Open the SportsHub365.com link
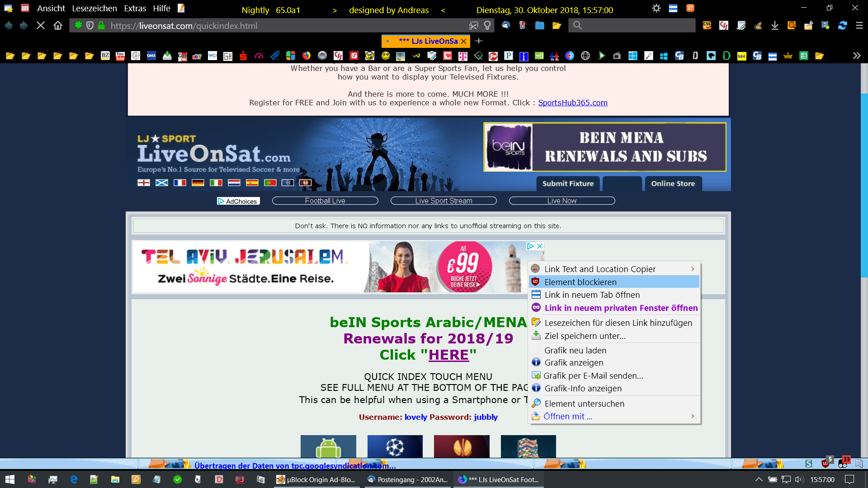Screen dimensions: 868x488 click(572, 103)
